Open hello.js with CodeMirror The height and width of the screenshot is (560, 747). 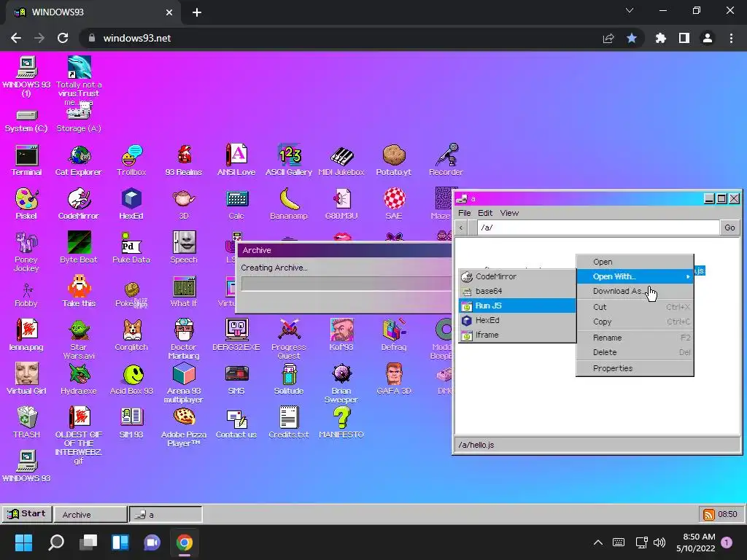(x=517, y=276)
